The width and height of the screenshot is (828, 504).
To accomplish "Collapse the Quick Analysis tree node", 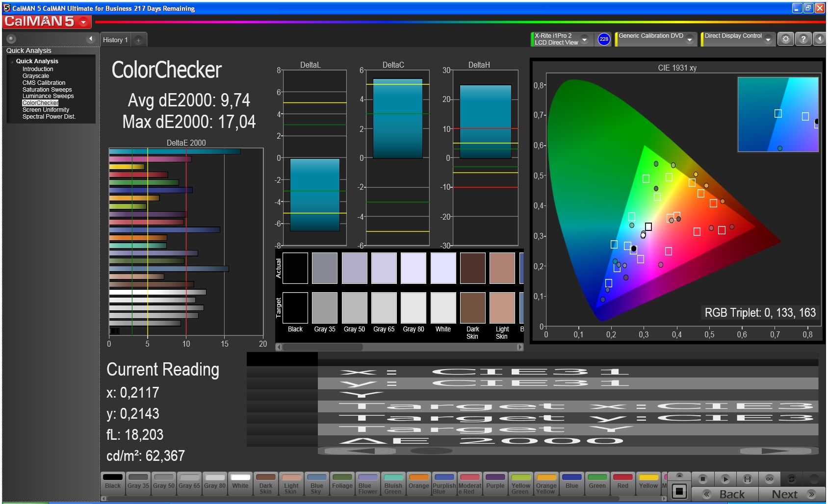I will (12, 62).
